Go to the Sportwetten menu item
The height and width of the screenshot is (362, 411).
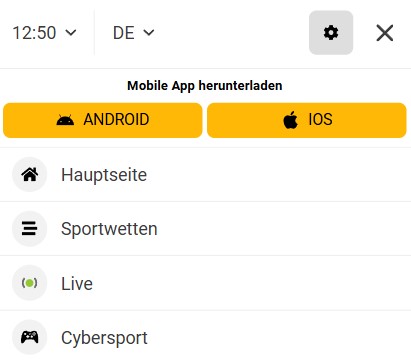205,229
